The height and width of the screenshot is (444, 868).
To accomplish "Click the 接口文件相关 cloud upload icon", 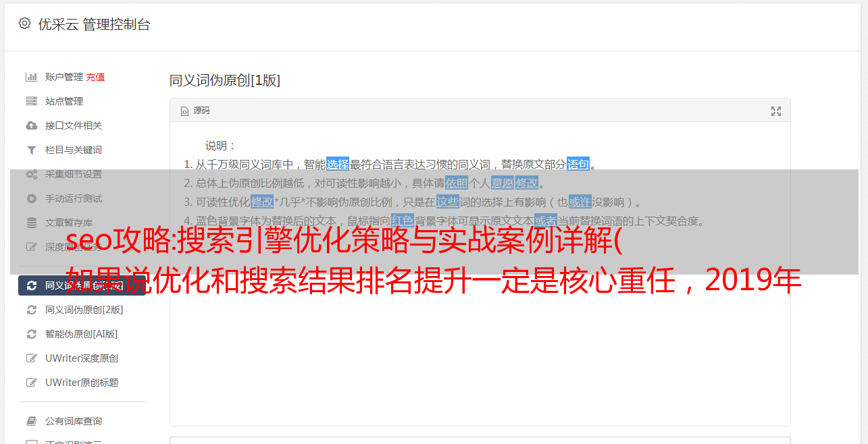I will pos(31,126).
